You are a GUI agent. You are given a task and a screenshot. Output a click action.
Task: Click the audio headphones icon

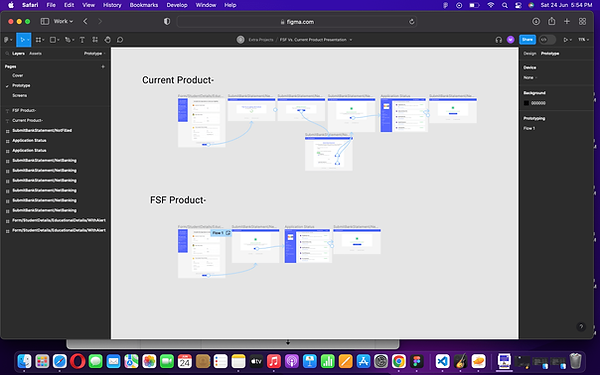coord(498,40)
